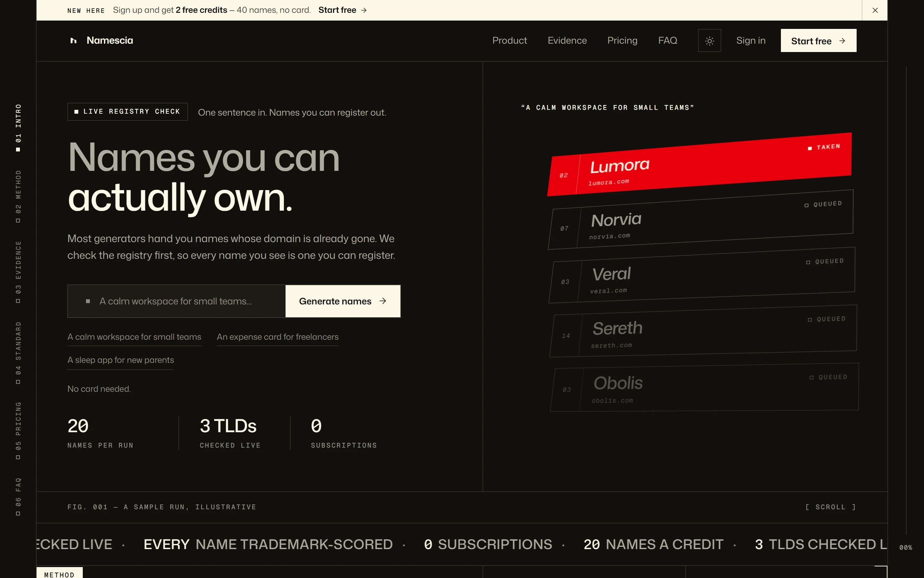Click the Sign in link

pos(751,40)
